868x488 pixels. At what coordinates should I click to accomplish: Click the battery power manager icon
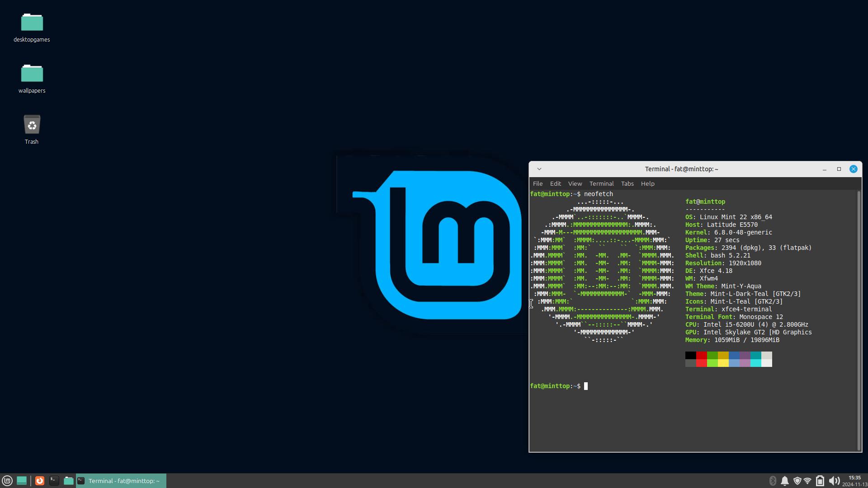[x=820, y=481]
